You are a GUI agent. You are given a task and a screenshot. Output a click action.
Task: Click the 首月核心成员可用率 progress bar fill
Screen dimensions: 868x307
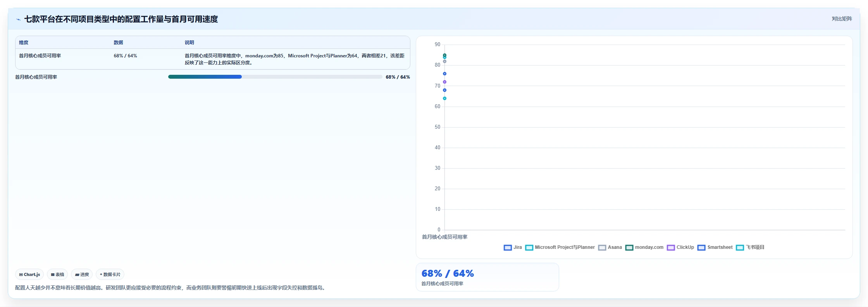point(205,77)
